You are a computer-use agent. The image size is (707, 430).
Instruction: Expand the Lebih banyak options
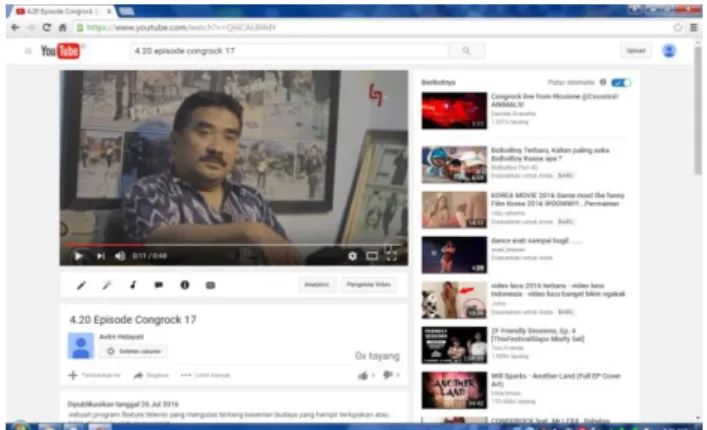click(206, 375)
